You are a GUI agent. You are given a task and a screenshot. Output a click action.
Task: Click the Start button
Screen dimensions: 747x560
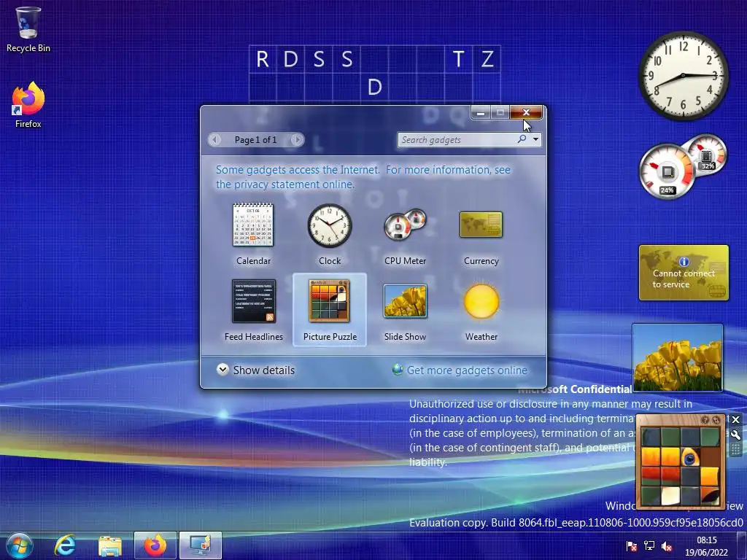20,545
